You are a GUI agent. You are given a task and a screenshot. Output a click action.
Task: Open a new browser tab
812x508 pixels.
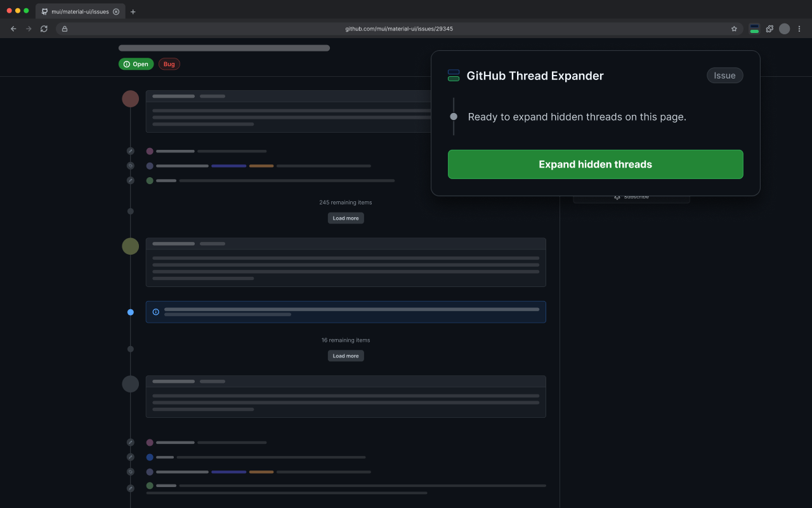coord(133,11)
